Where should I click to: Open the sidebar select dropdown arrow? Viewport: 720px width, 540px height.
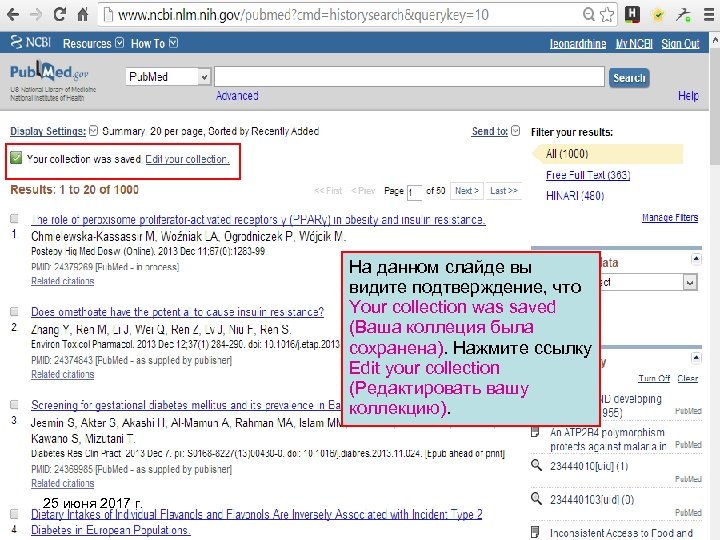[690, 282]
